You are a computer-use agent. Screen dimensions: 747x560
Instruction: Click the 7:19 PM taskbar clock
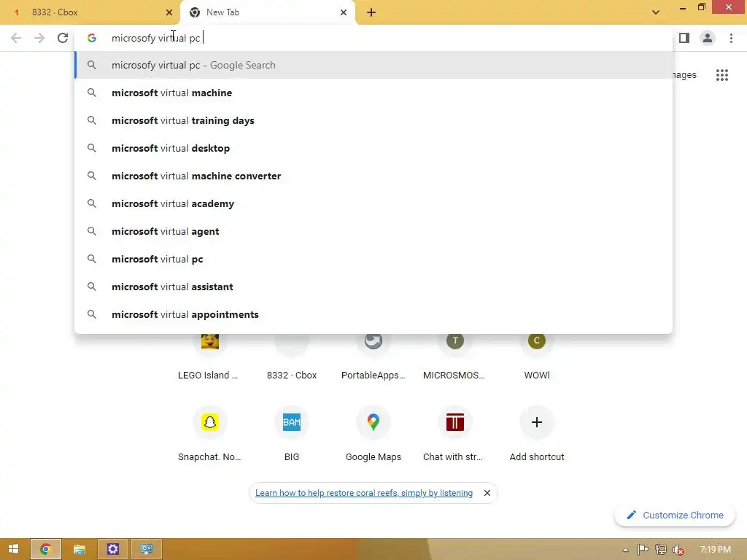[716, 550]
